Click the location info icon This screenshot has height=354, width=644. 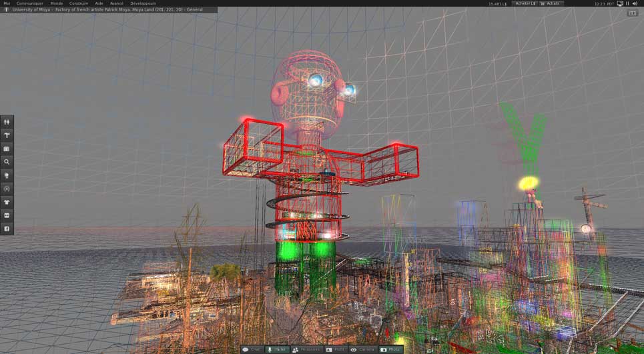[7, 10]
